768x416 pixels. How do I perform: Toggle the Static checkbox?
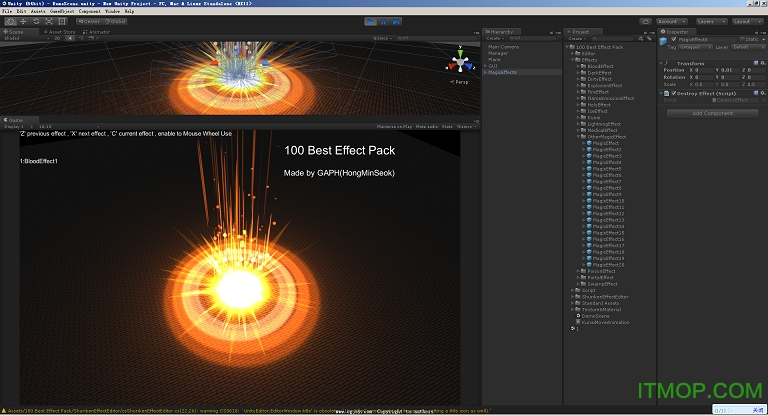pyautogui.click(x=742, y=39)
